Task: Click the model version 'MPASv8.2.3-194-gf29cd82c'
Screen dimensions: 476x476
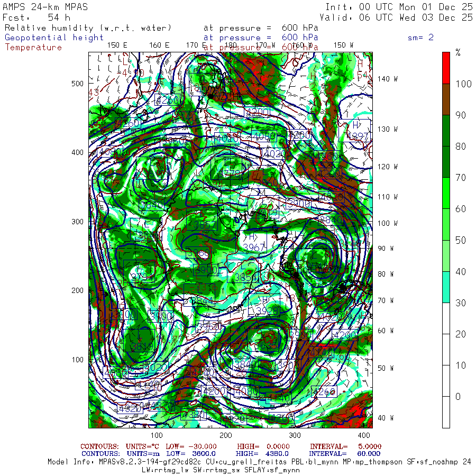Action: coord(150,462)
